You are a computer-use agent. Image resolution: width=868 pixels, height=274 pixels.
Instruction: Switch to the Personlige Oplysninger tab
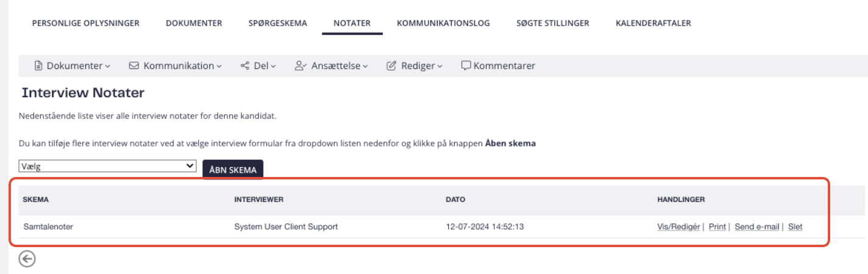[x=85, y=23]
